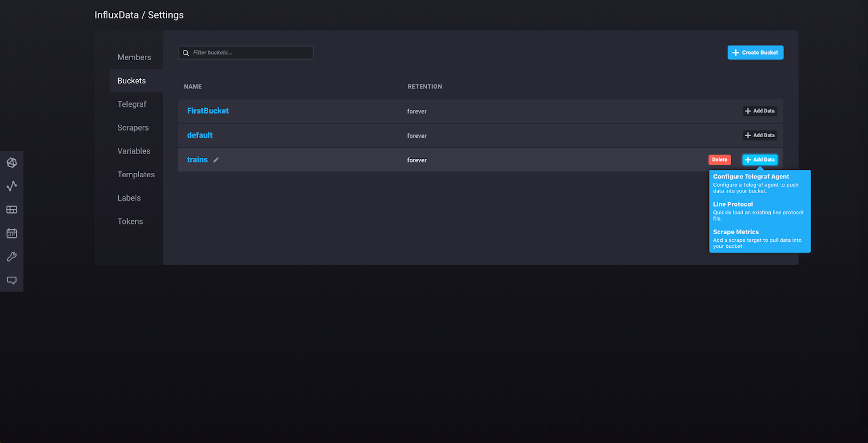Image resolution: width=868 pixels, height=443 pixels.
Task: Switch to the Members tab
Action: (135, 57)
